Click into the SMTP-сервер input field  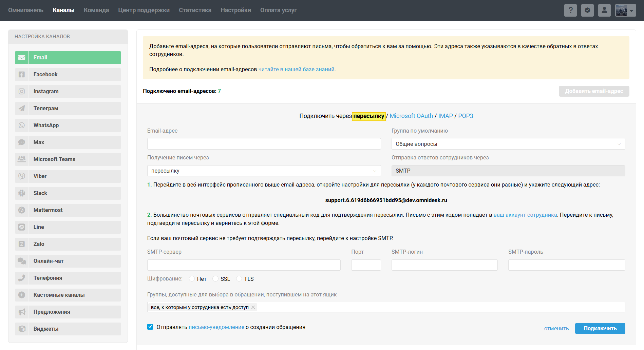(244, 265)
